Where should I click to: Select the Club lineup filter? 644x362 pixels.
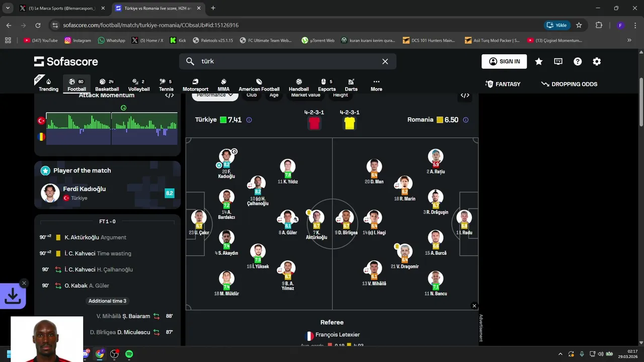252,95
